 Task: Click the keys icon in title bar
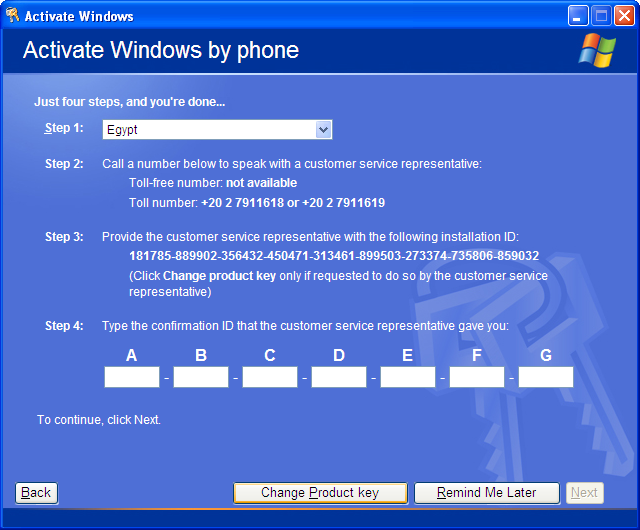12,15
